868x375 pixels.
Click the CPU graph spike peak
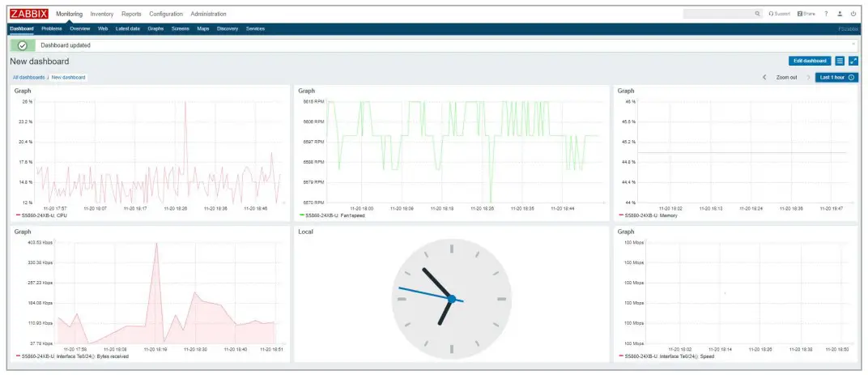185,104
